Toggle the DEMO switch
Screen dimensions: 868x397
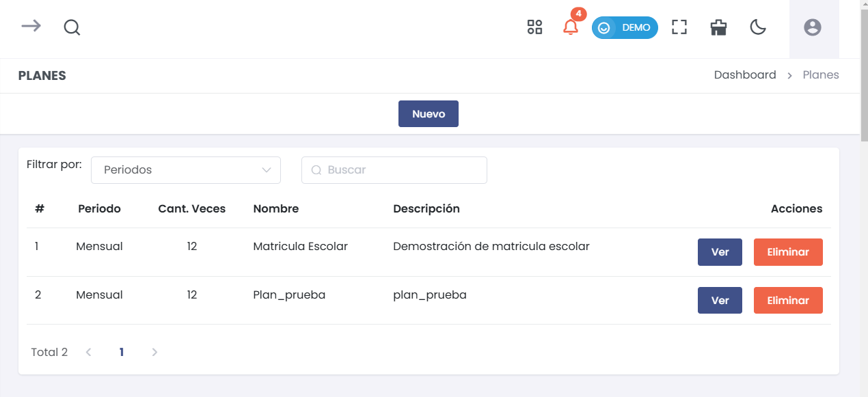(x=625, y=28)
